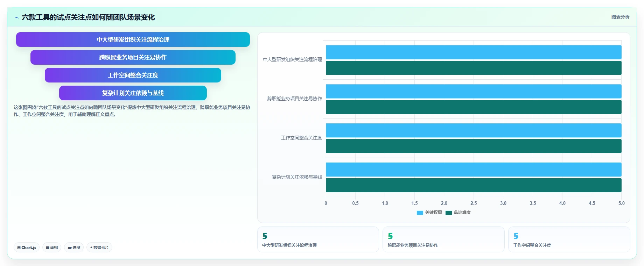This screenshot has height=266, width=644.
Task: Click the x-axis tick 1.0
Action: 385,203
